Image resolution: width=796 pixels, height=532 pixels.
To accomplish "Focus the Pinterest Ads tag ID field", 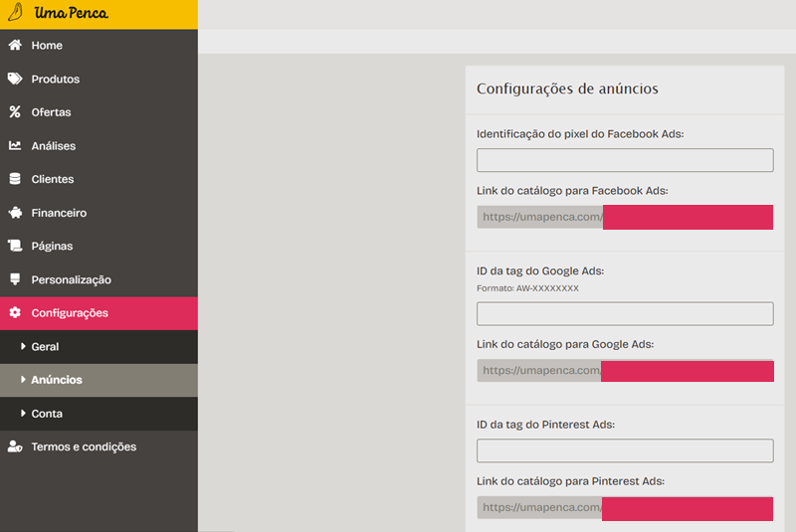I will (x=625, y=450).
